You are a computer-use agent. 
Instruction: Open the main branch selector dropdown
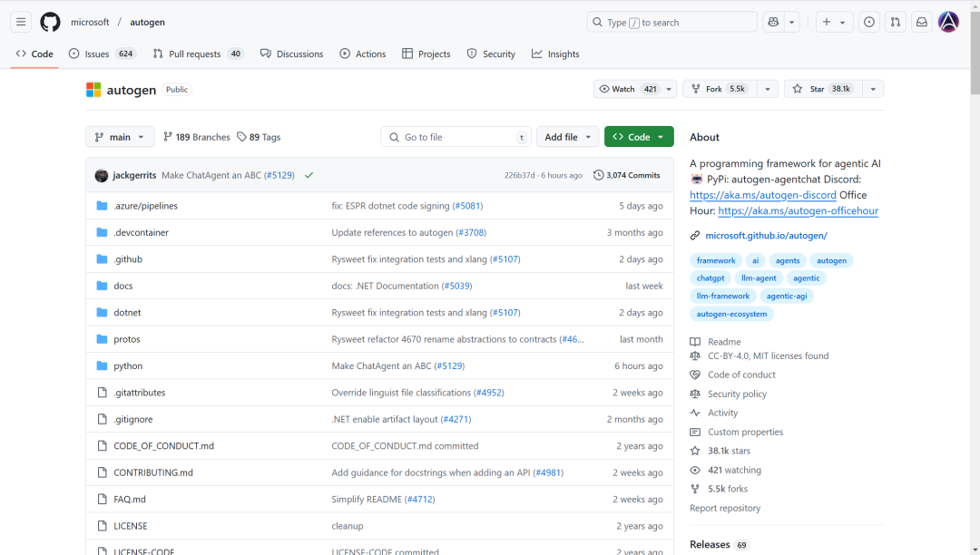tap(120, 137)
